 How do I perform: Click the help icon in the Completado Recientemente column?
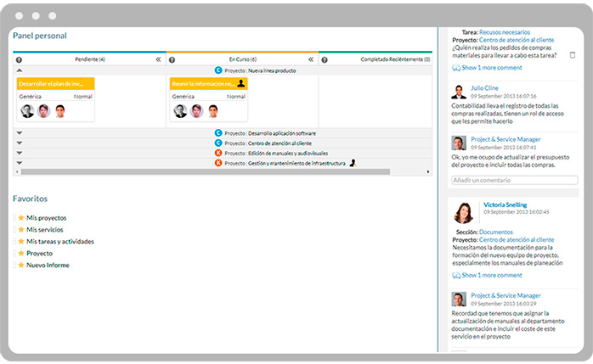[324, 60]
